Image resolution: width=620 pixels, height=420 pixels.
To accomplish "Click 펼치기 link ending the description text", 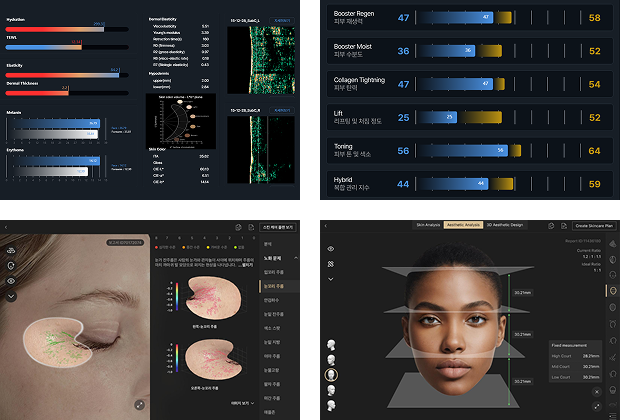I will click(248, 265).
